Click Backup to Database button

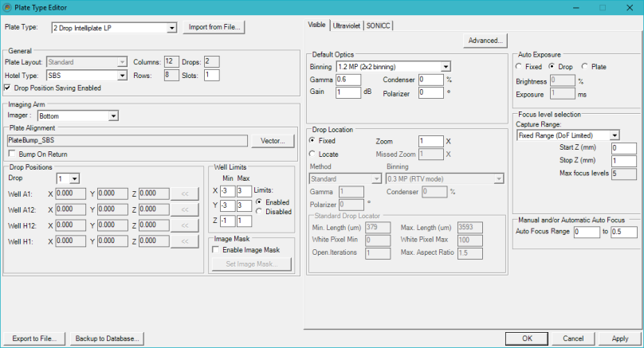(x=107, y=338)
